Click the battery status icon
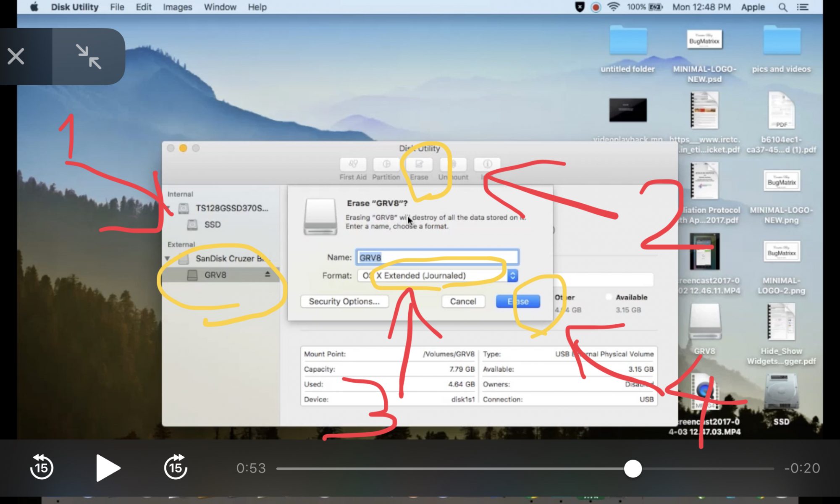The width and height of the screenshot is (840, 504). (656, 7)
